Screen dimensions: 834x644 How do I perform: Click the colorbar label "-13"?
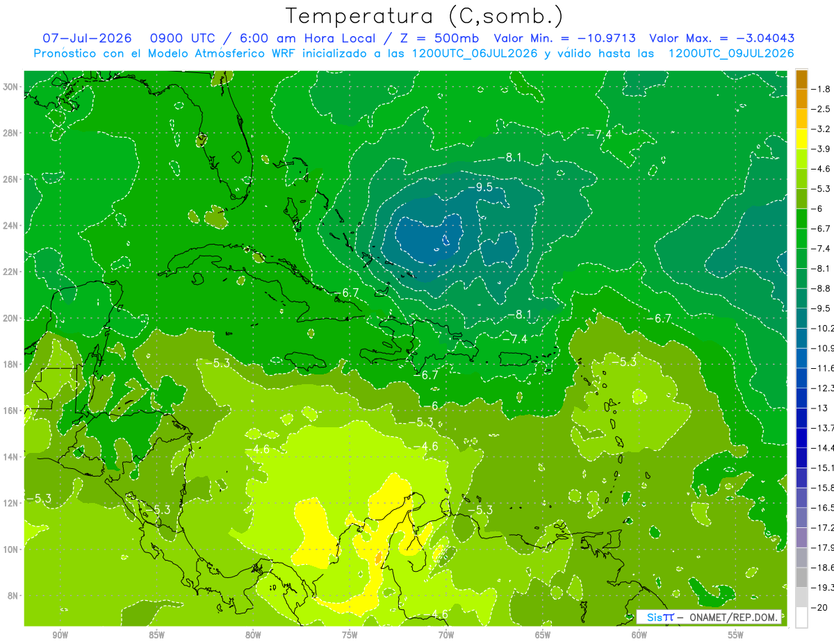click(x=820, y=408)
